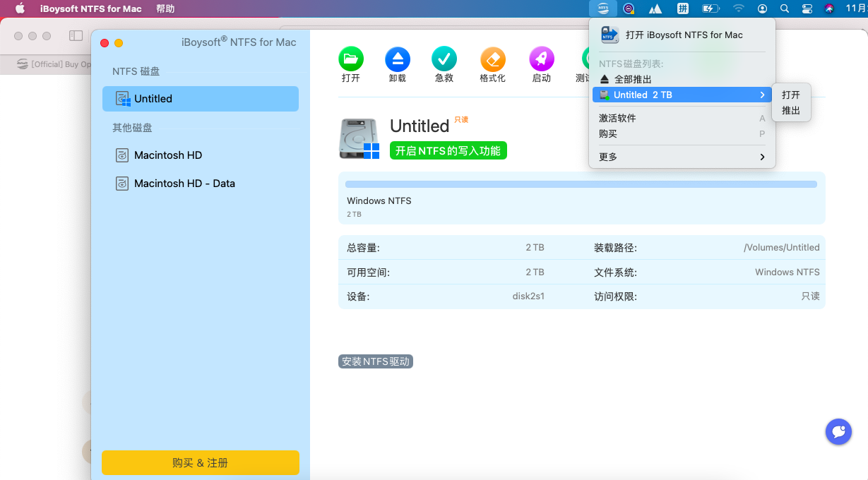Click the orange 只读 badge next to title
Viewport: 868px width, 480px height.
coord(461,119)
